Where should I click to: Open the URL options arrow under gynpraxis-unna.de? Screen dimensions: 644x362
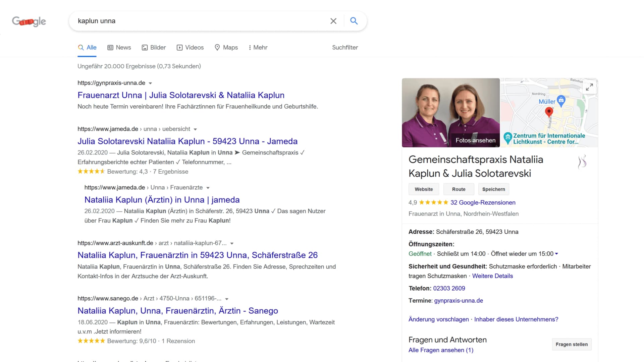click(150, 83)
